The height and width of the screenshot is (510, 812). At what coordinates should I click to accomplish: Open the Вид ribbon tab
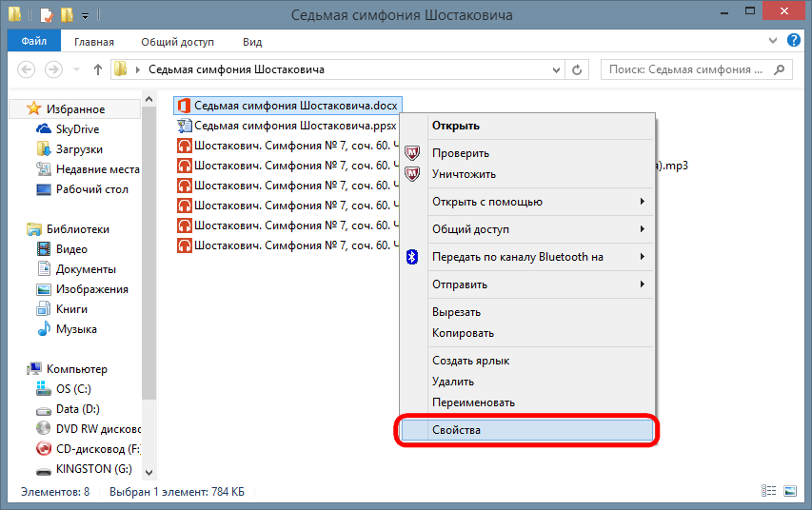tap(252, 42)
